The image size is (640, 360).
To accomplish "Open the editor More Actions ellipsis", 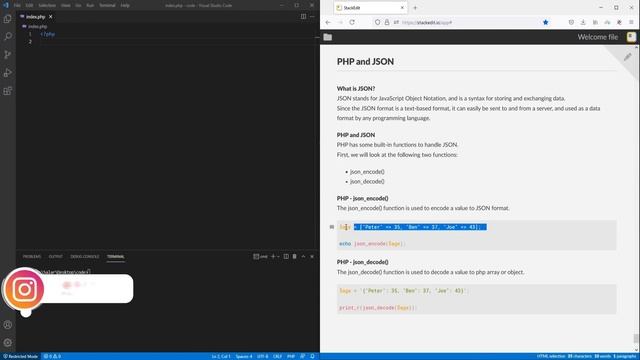I will (x=312, y=16).
